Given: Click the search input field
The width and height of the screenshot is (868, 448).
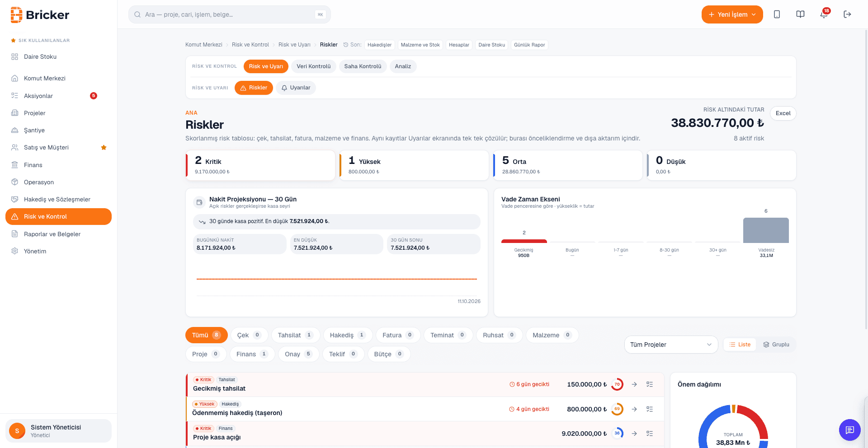Looking at the screenshot, I should click(x=230, y=14).
